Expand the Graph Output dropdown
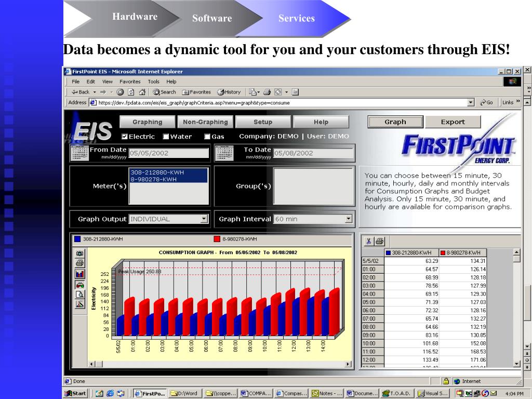 pyautogui.click(x=204, y=219)
